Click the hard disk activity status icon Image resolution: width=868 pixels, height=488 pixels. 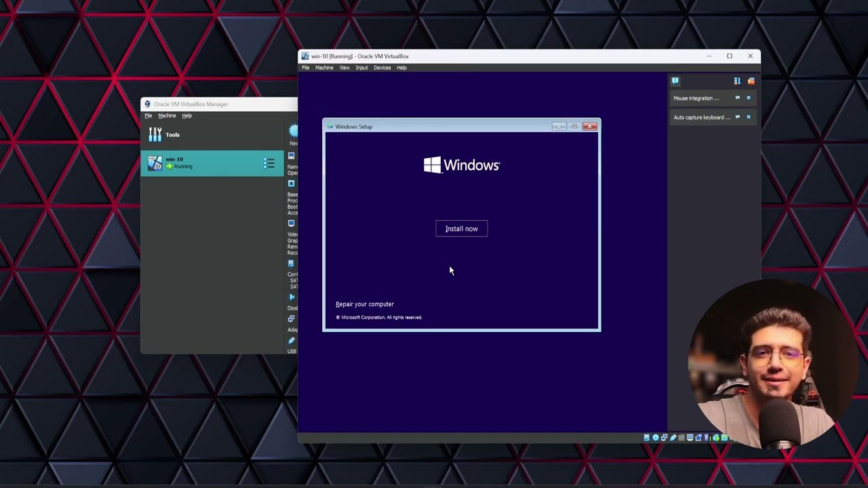tap(647, 438)
